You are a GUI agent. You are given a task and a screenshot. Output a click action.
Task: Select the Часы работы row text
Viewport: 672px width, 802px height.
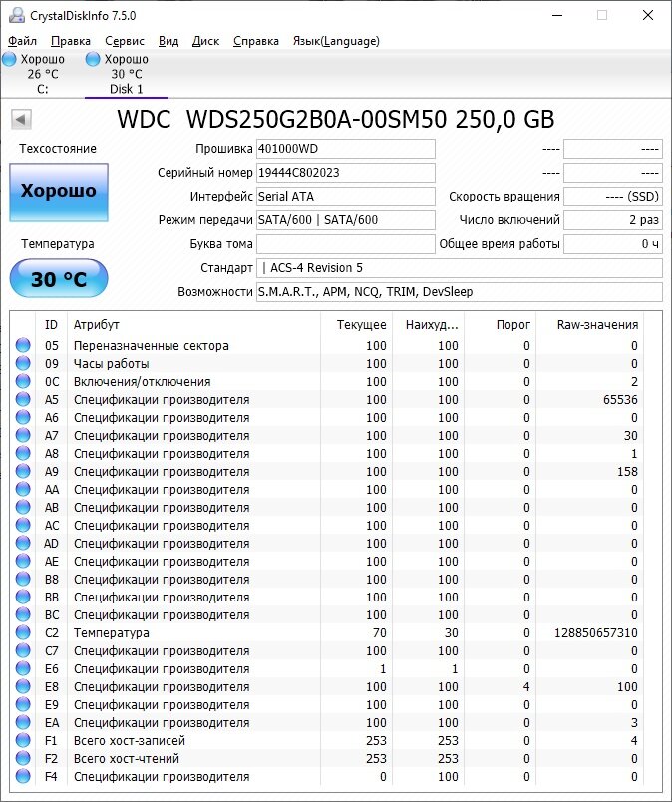111,364
